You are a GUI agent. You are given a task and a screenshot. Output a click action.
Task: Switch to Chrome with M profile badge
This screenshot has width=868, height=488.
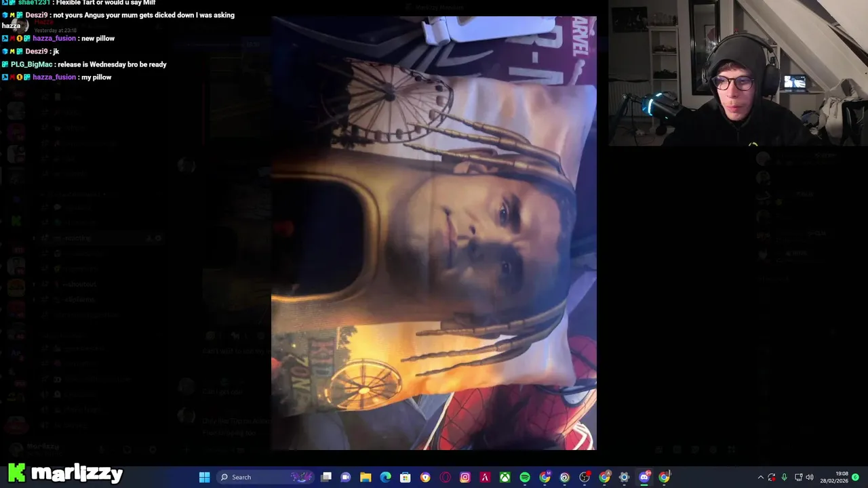tap(545, 477)
